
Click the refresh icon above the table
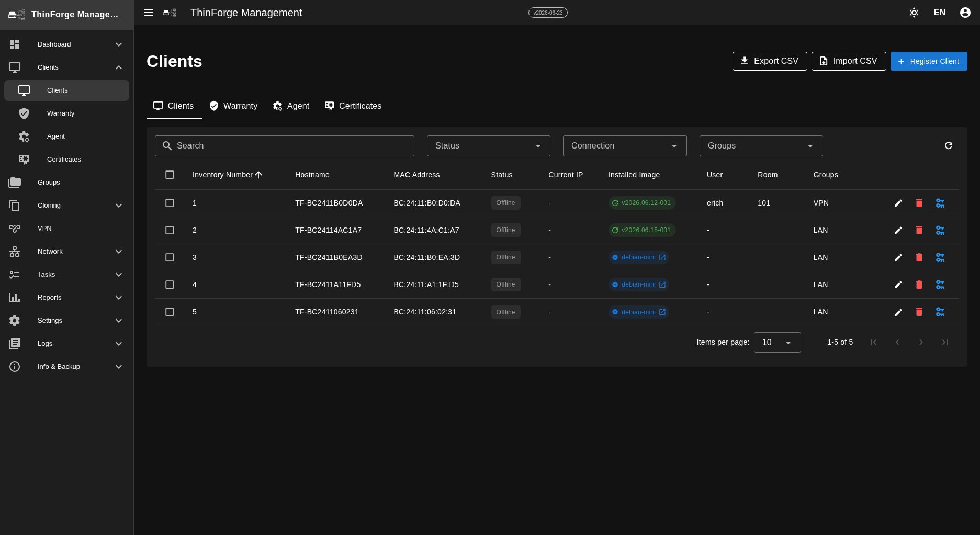coord(949,145)
